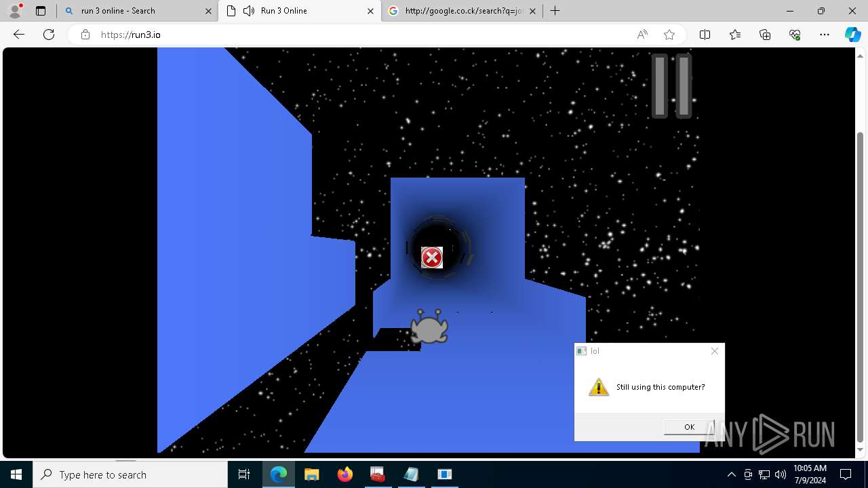Click the taskbar search box
The height and width of the screenshot is (488, 868).
[130, 474]
